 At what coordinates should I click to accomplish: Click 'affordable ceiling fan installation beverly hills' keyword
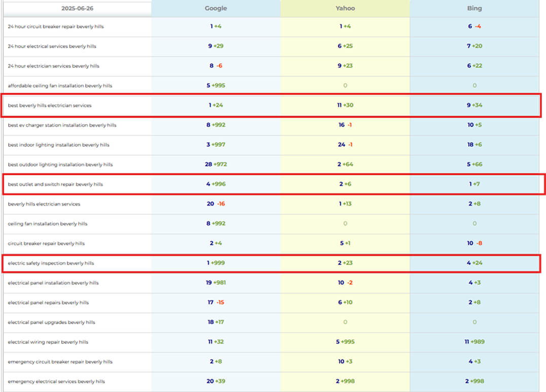(x=60, y=86)
